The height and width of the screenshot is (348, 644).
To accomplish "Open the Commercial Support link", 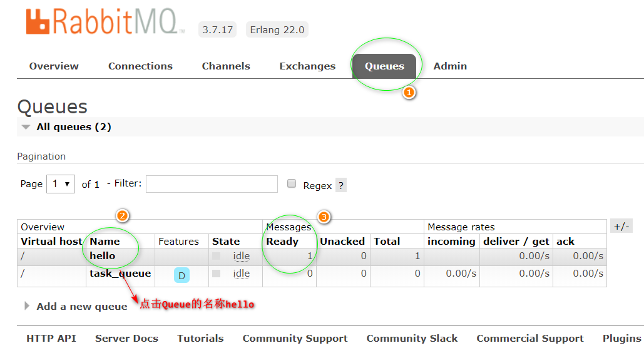I will click(x=530, y=338).
